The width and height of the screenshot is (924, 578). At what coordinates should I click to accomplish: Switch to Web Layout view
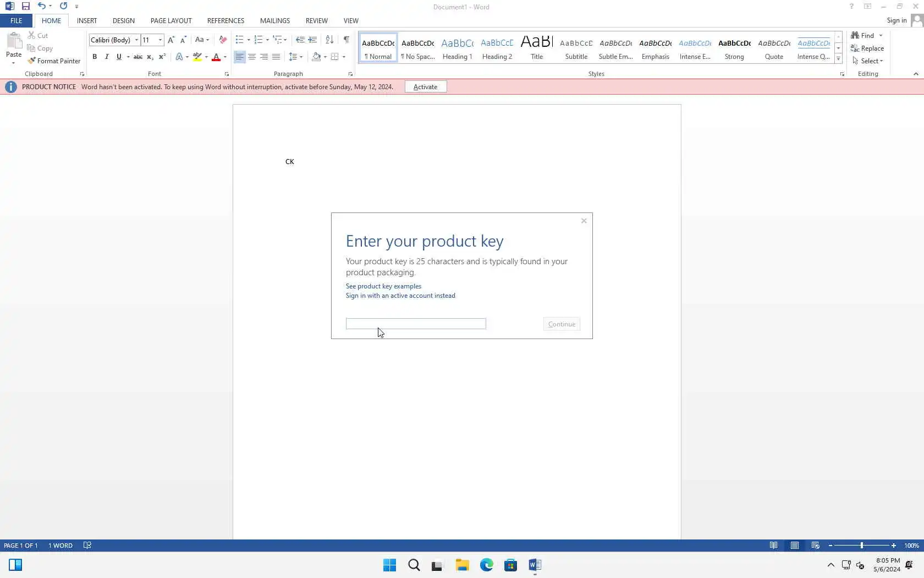pos(816,546)
